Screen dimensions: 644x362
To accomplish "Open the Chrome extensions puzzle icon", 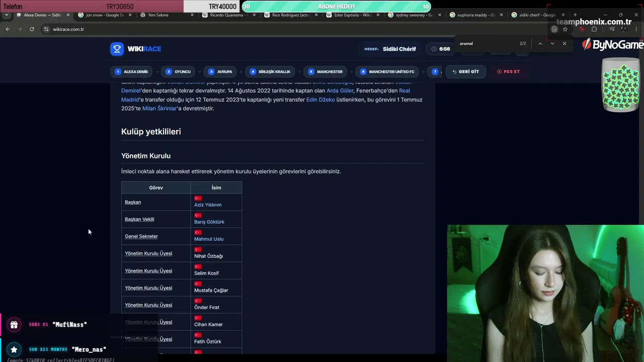I will coord(594,29).
